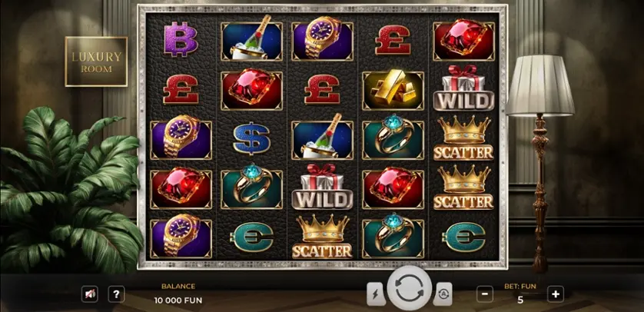Select the Wild gift box in the third reel
Screen dimensions: 644x312
click(322, 187)
